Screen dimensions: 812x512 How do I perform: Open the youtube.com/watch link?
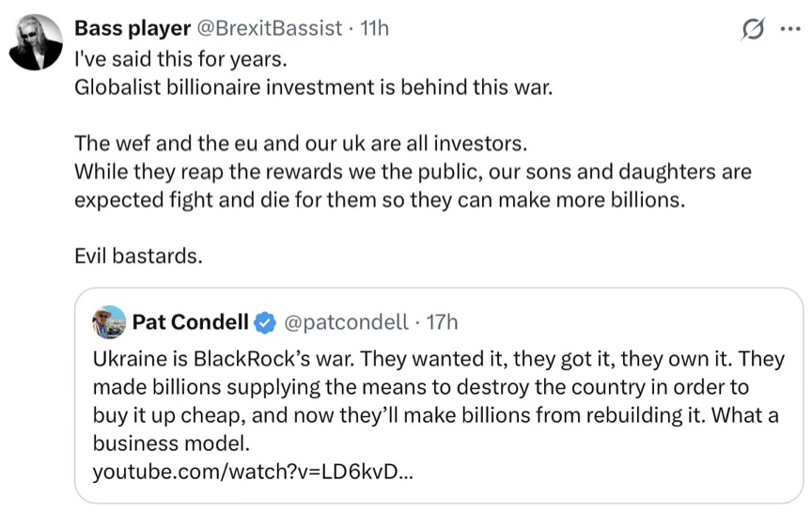click(x=252, y=471)
